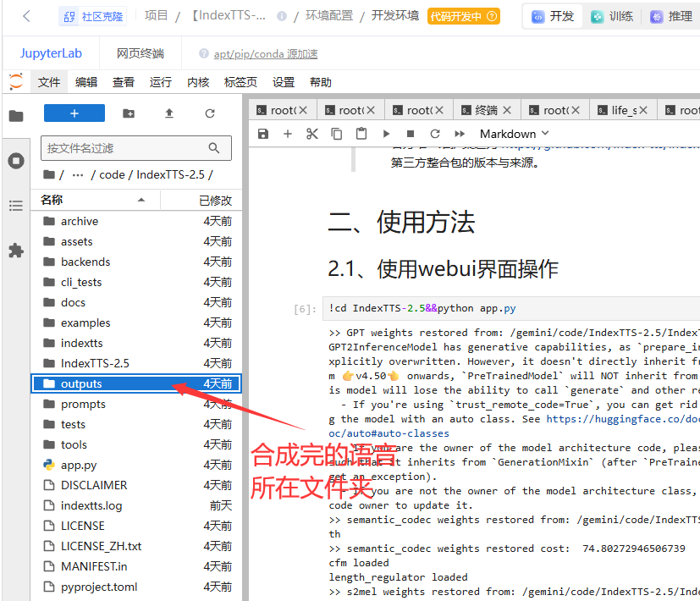Switch to the life_s tab

[623, 110]
